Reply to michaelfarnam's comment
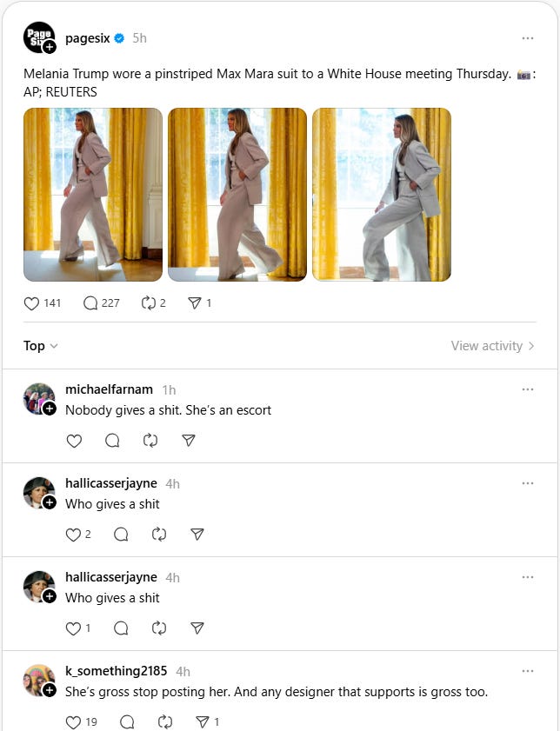Viewport: 560px width, 731px height. point(112,441)
